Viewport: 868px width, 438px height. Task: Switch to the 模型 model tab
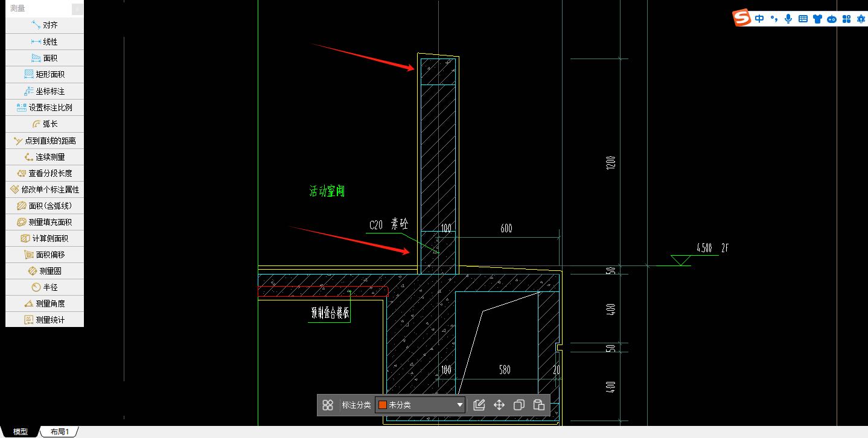click(x=21, y=432)
